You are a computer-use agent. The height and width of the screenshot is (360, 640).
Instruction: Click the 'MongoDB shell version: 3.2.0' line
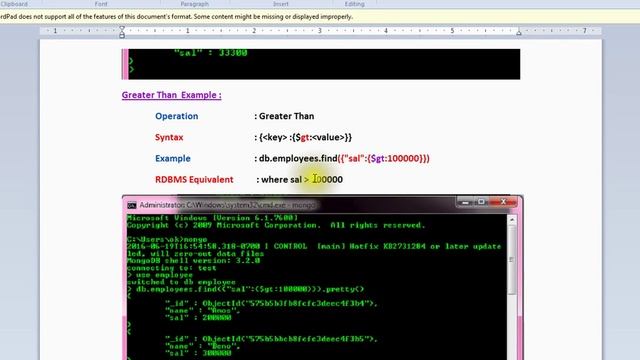193,260
